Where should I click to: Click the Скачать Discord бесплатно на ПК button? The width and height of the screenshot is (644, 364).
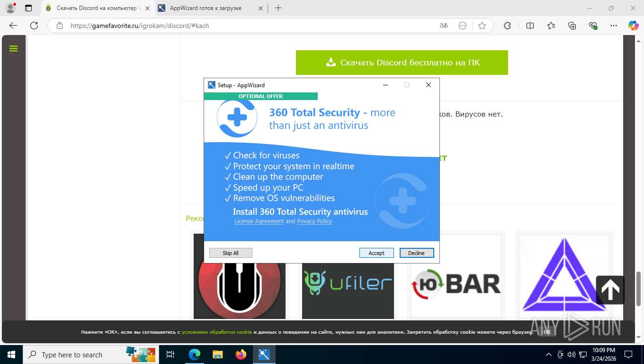click(x=402, y=63)
